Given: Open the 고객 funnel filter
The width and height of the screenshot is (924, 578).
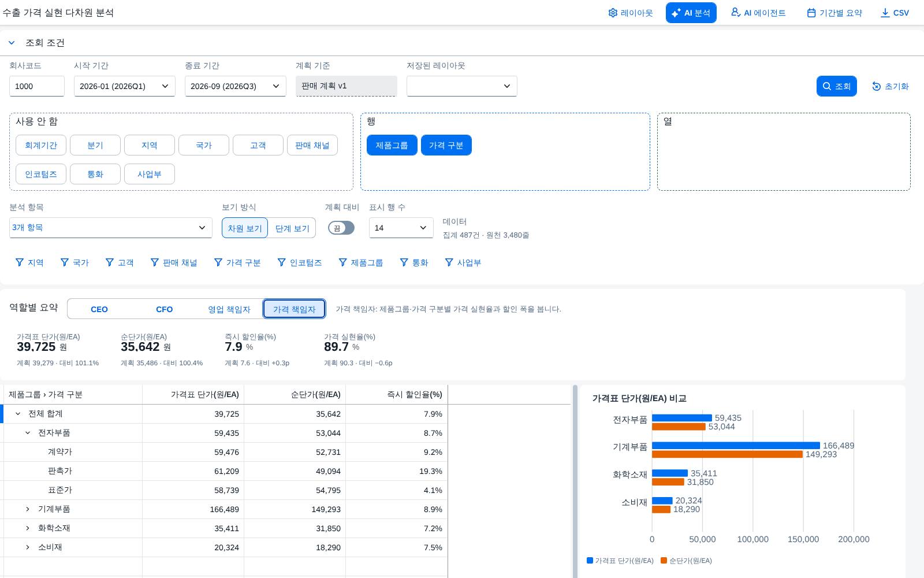Looking at the screenshot, I should coord(120,262).
